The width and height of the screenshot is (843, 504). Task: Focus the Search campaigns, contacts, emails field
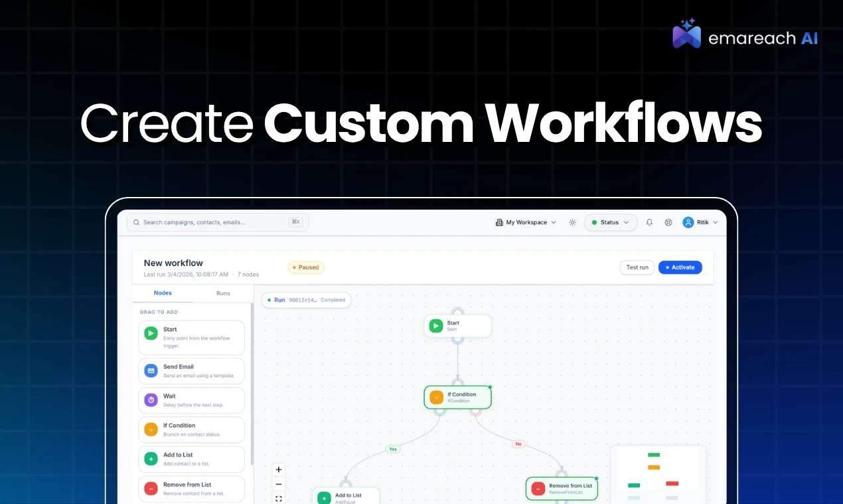(x=218, y=222)
